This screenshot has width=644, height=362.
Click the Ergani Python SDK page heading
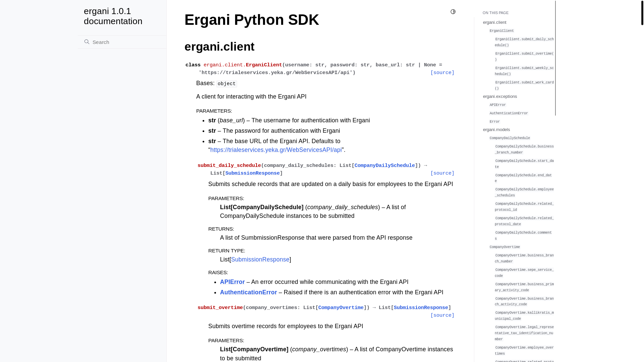(x=252, y=20)
